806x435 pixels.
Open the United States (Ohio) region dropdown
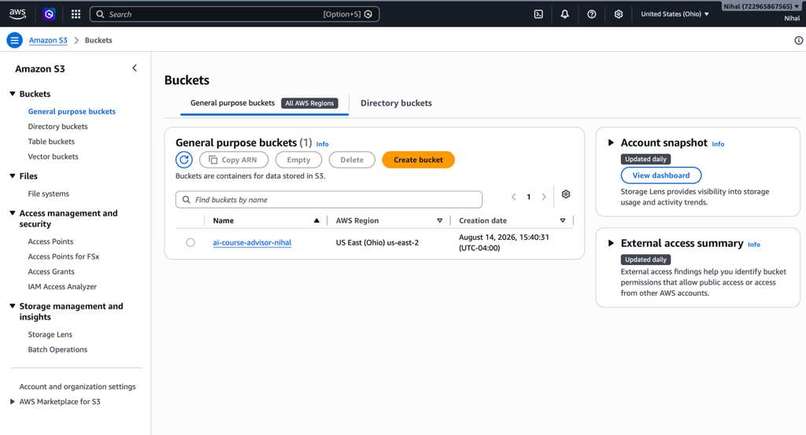[x=674, y=14]
